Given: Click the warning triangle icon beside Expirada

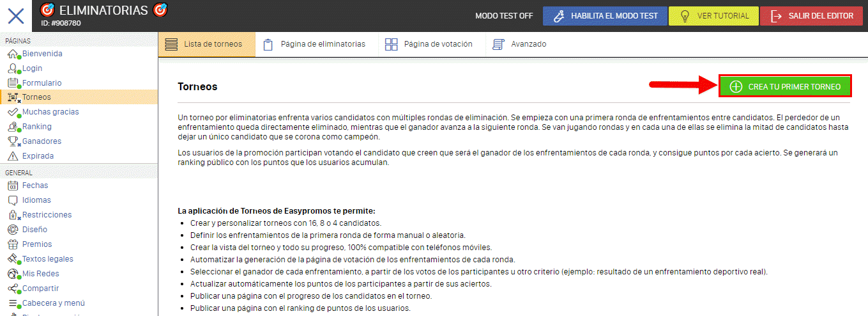Looking at the screenshot, I should tap(13, 156).
